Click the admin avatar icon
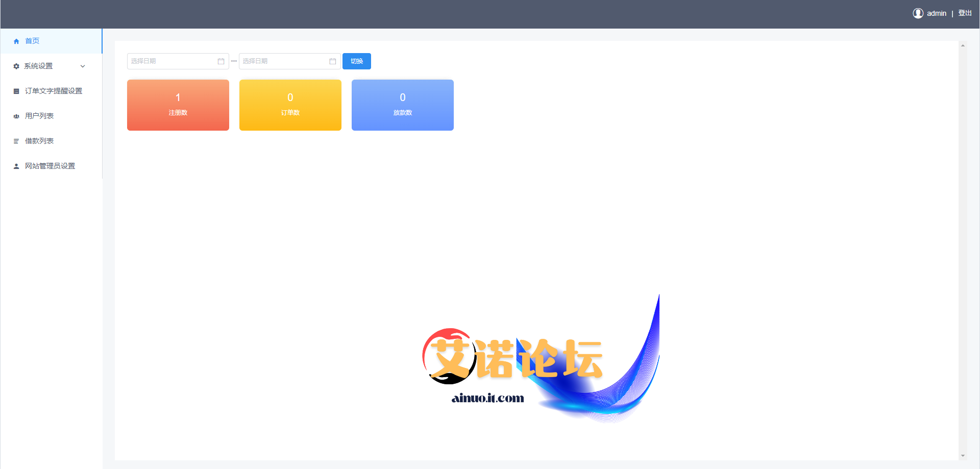 point(918,13)
